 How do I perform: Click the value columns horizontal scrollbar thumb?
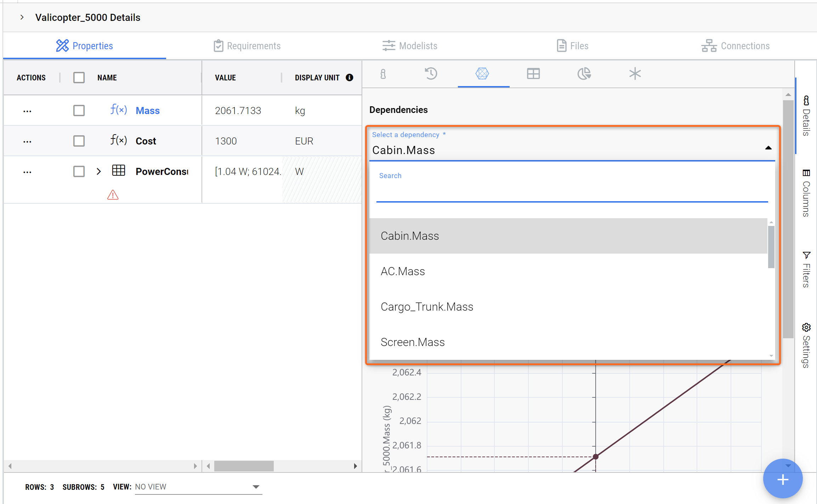pos(244,466)
